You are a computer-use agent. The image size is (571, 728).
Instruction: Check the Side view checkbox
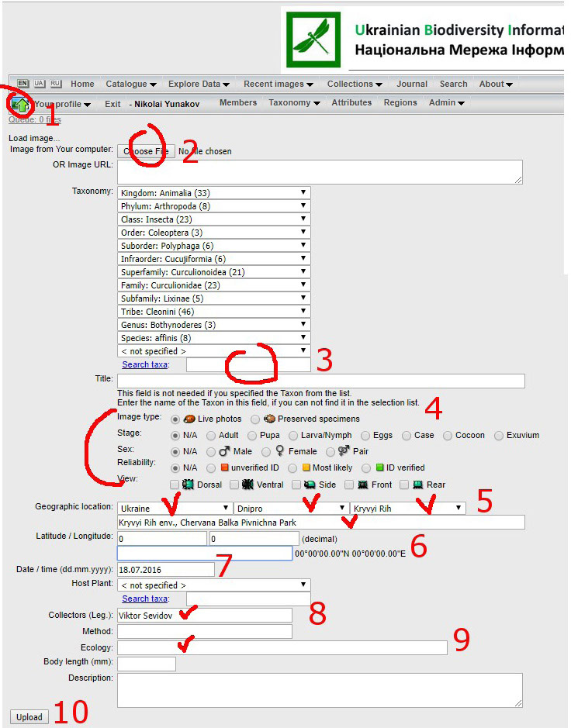click(296, 485)
